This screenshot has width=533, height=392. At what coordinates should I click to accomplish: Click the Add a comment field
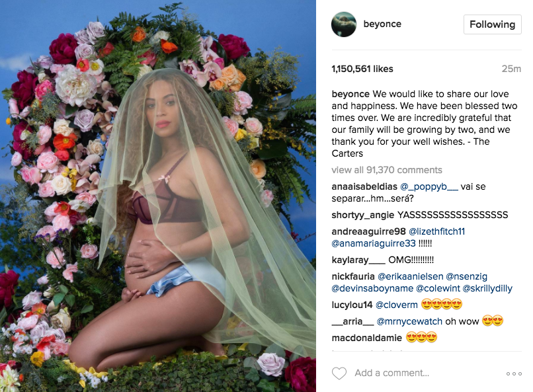click(392, 373)
